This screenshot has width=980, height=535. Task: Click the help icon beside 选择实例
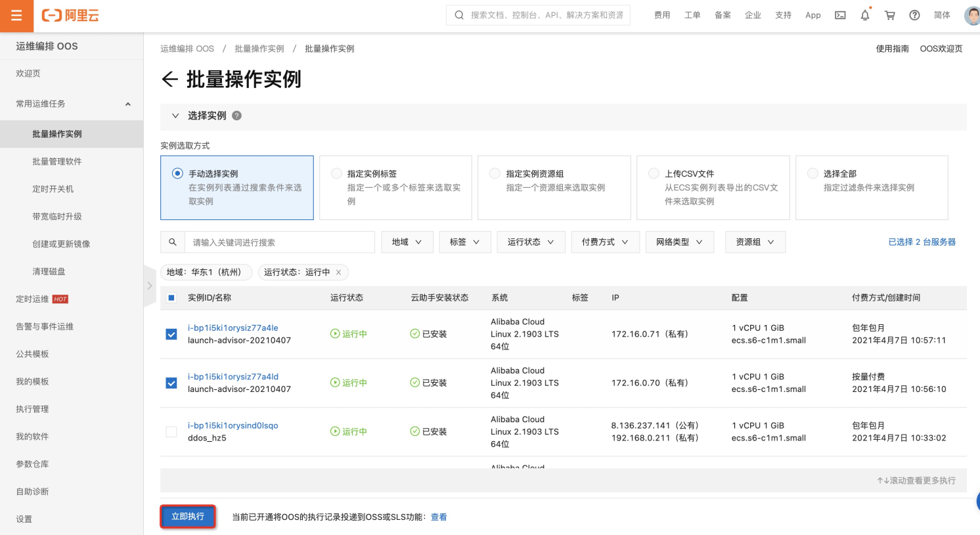tap(237, 116)
